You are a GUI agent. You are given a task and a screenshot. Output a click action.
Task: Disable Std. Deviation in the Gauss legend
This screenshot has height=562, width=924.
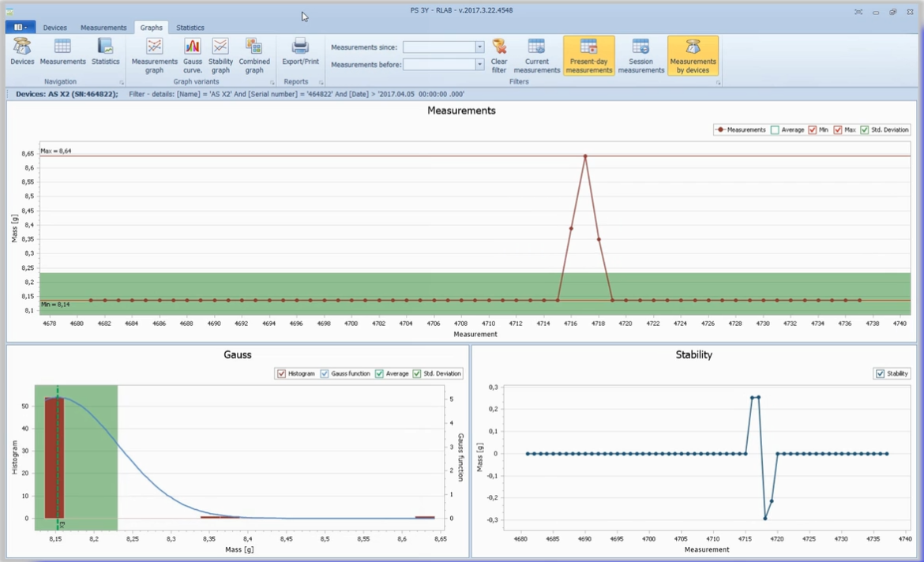[x=416, y=373]
